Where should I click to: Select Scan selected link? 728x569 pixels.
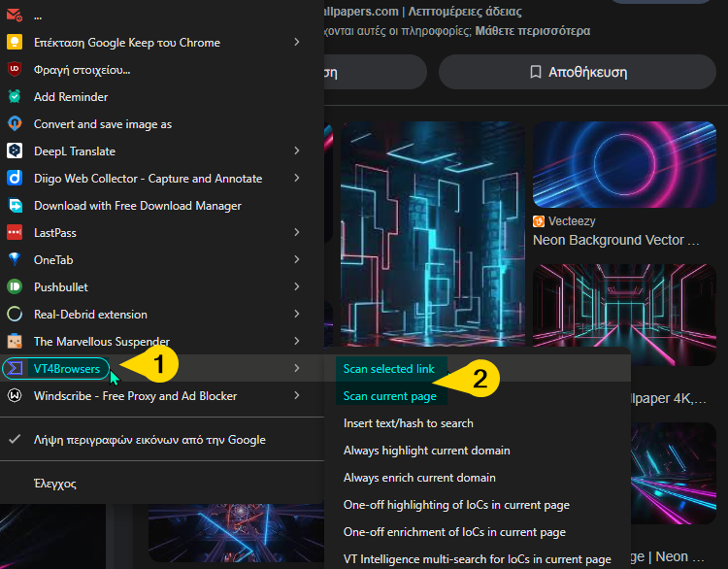tap(478, 369)
